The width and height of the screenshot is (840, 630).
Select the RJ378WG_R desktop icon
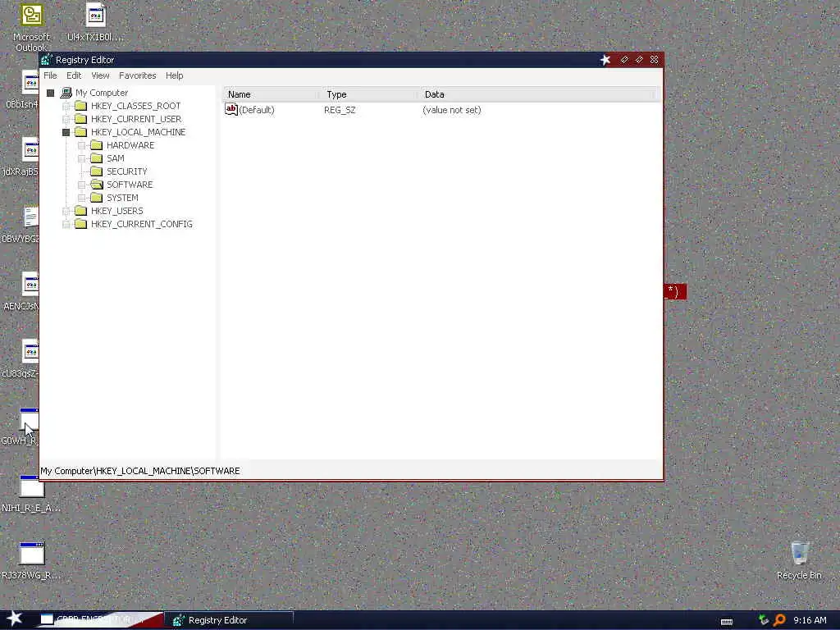coord(30,560)
